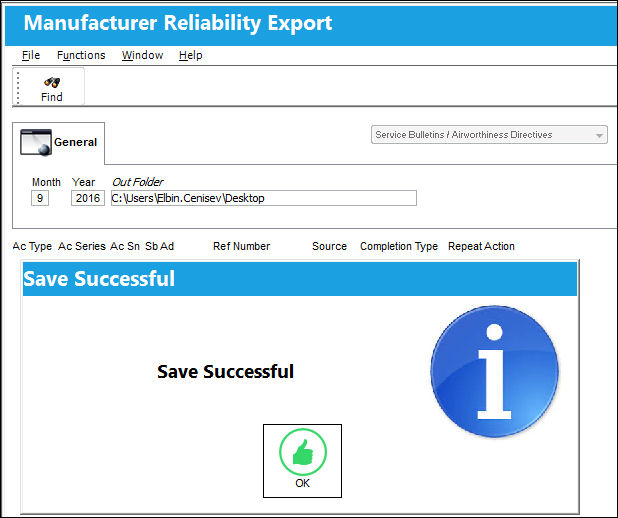Click the Ac Series column header

click(82, 246)
